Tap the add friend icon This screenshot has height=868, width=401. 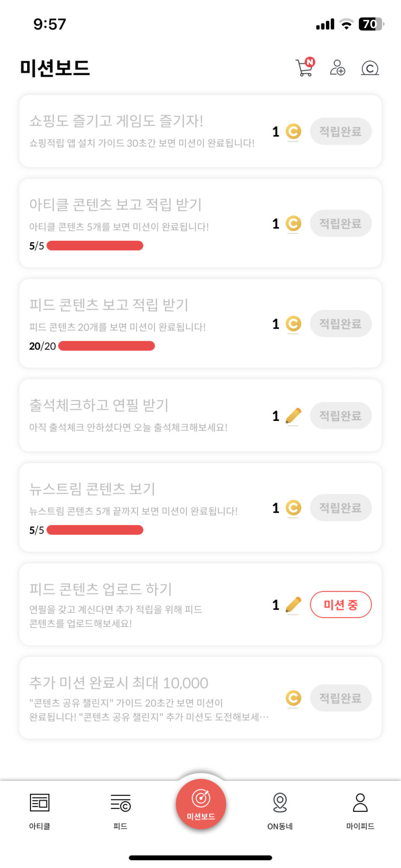point(337,68)
